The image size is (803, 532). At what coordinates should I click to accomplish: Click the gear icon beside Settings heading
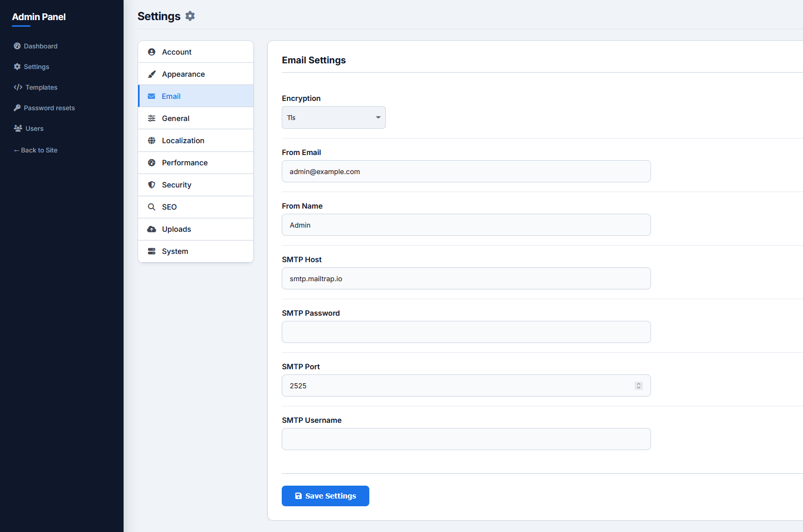coord(190,16)
